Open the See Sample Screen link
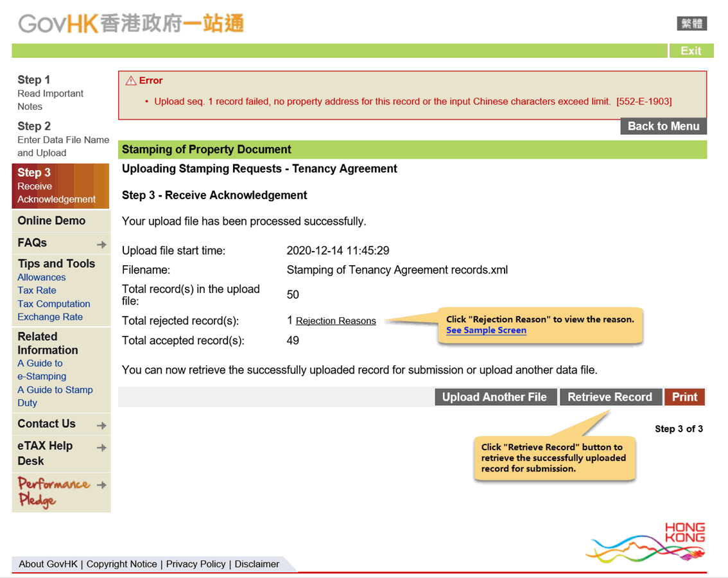 coord(486,330)
